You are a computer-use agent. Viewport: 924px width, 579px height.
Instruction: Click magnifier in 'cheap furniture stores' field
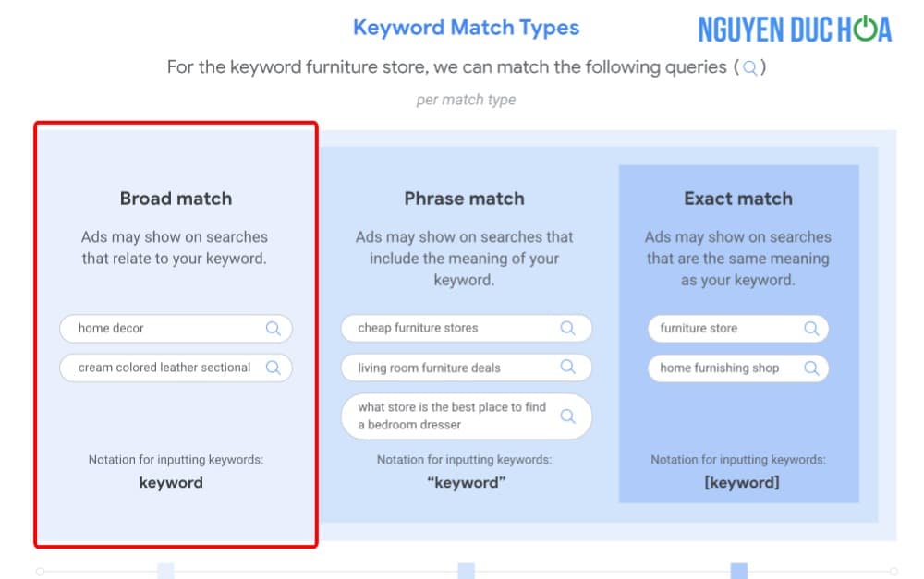(567, 328)
